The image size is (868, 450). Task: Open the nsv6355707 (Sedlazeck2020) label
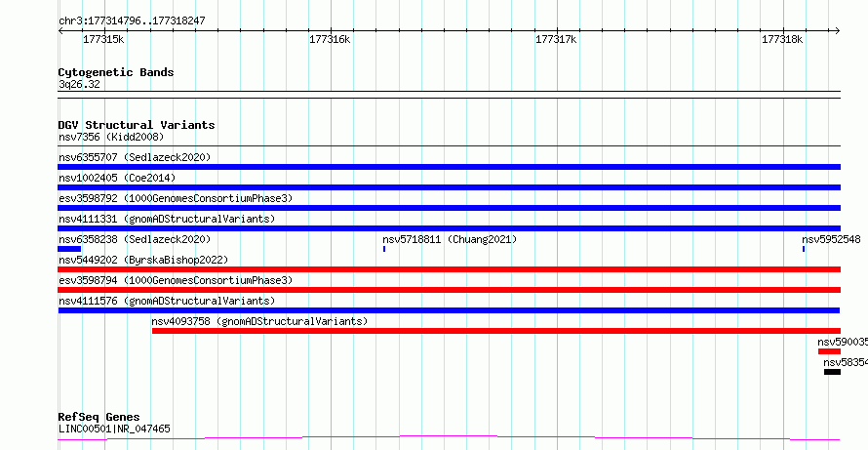[x=135, y=157]
